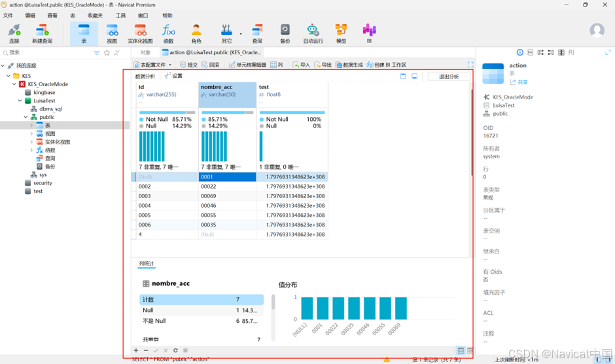Click the DDL icon in right panel
The width and height of the screenshot is (615, 364).
tap(531, 52)
